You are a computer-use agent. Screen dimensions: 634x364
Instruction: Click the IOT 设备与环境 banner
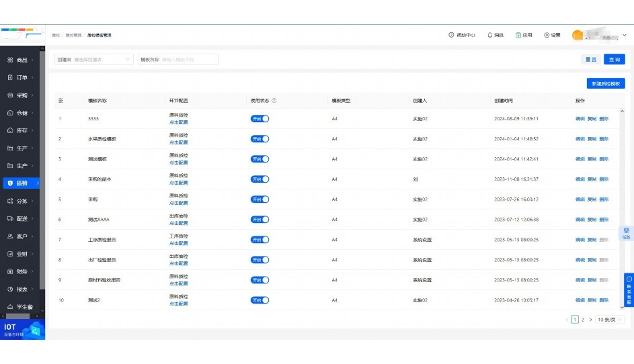point(22,329)
